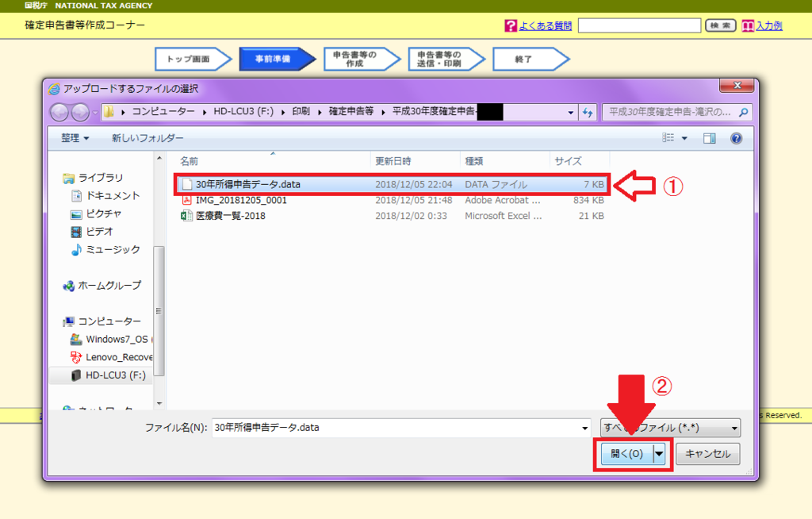Click the change view icon
812x519 pixels.
click(668, 138)
